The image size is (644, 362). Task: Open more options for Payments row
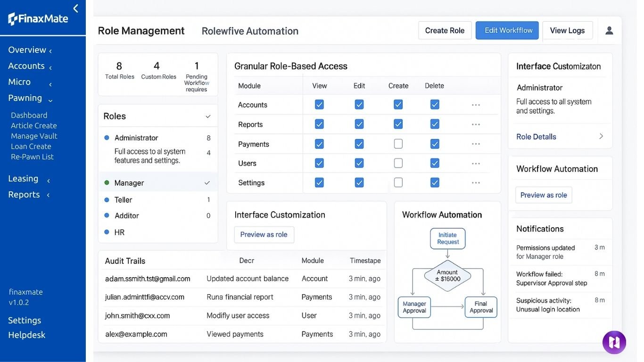coord(476,144)
